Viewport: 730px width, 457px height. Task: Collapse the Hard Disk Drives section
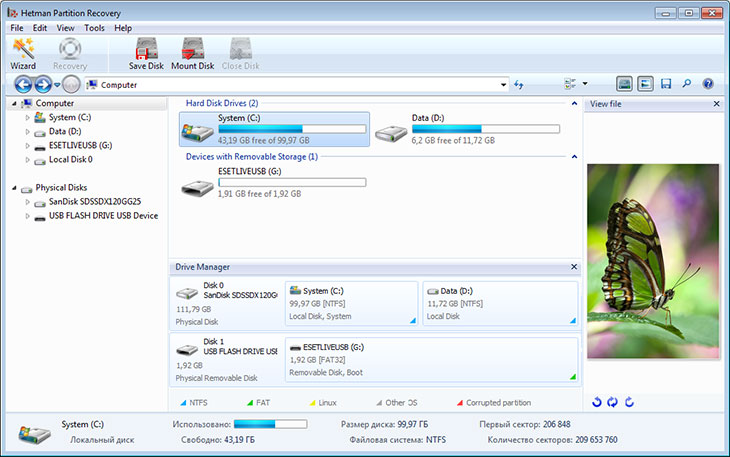click(x=574, y=103)
